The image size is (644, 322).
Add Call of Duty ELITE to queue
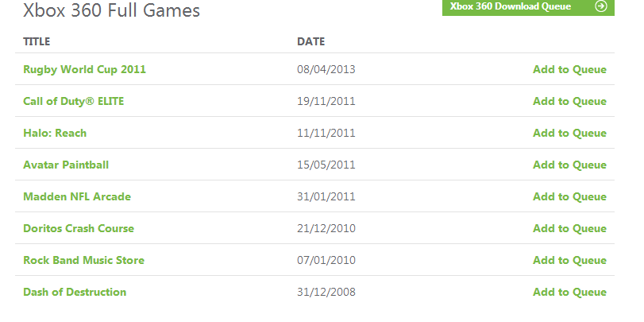coord(569,101)
